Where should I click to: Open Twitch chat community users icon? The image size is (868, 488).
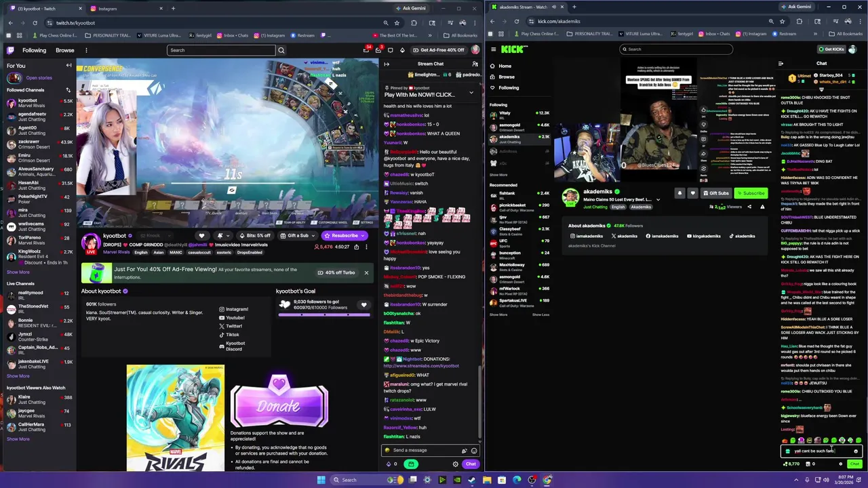475,64
